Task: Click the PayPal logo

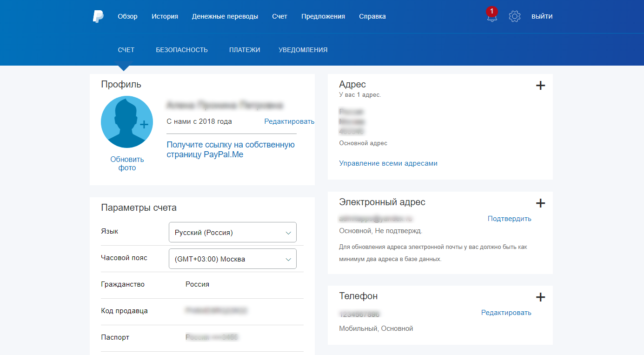Action: (x=98, y=16)
